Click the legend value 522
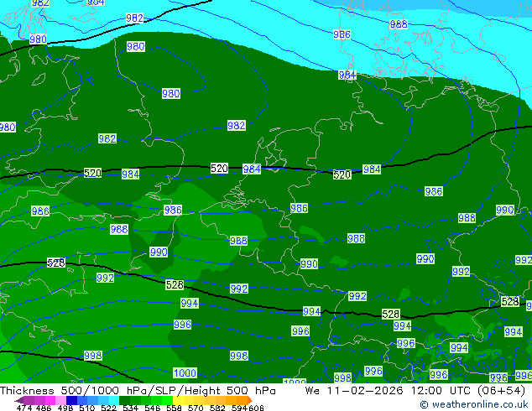The width and height of the screenshot is (532, 411). pos(109,408)
